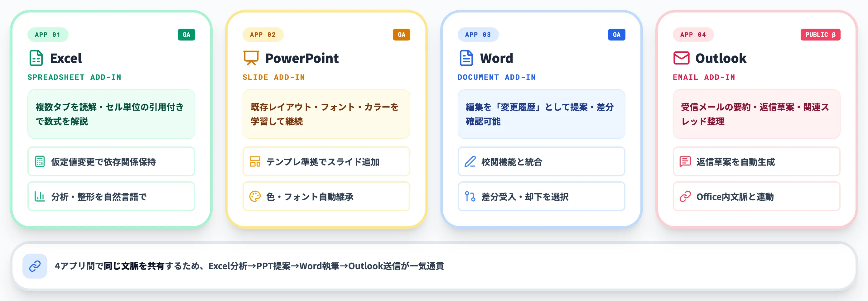This screenshot has width=868, height=301.
Task: Select the テンプレ準拠でスライド追加 feature row
Action: click(326, 162)
